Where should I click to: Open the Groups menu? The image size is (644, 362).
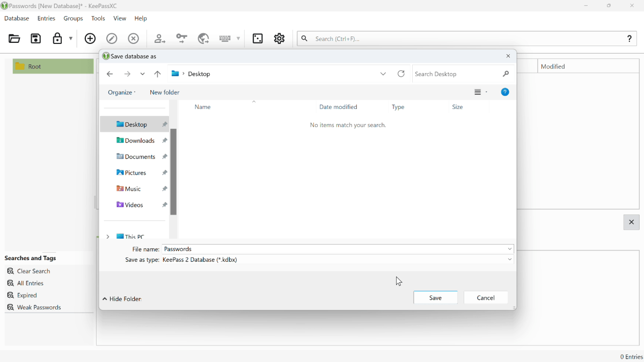point(74,18)
